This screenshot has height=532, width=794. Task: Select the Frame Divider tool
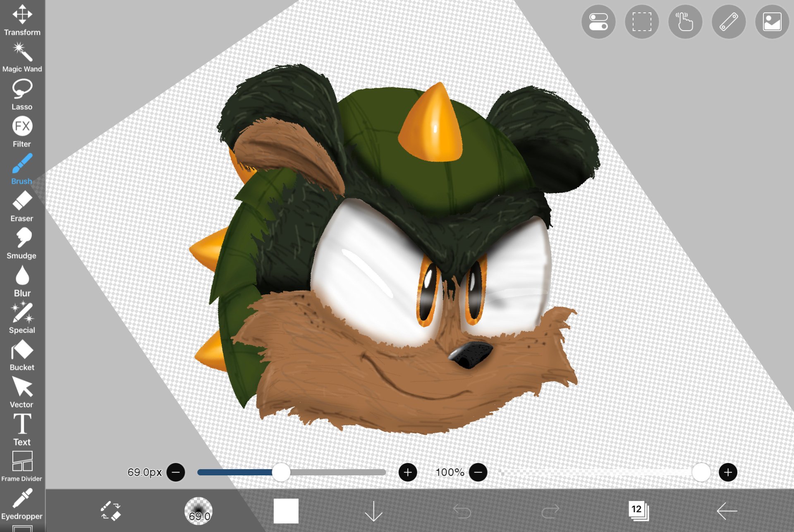point(22,466)
